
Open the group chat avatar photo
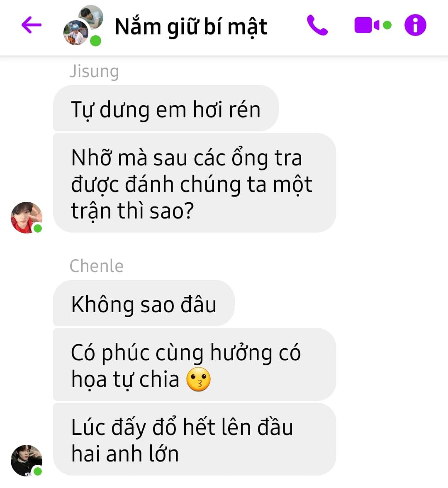coord(83,25)
